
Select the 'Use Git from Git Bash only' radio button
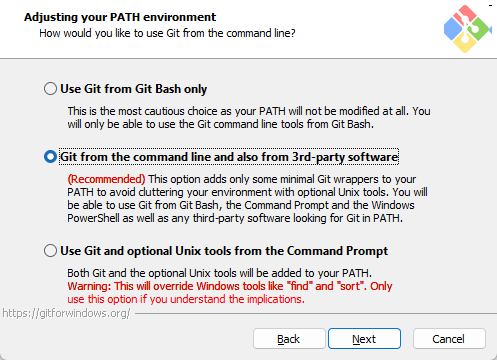[x=50, y=89]
